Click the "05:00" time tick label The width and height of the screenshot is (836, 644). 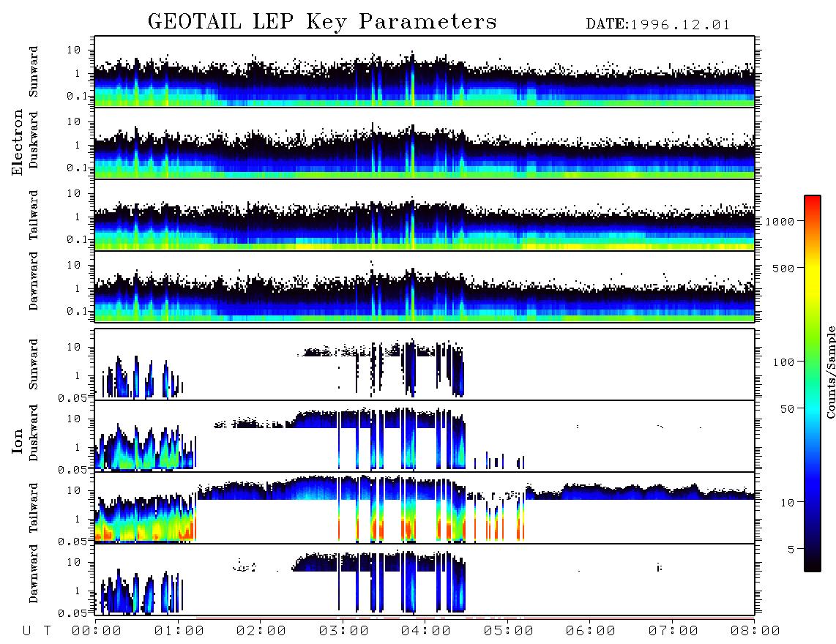(509, 631)
